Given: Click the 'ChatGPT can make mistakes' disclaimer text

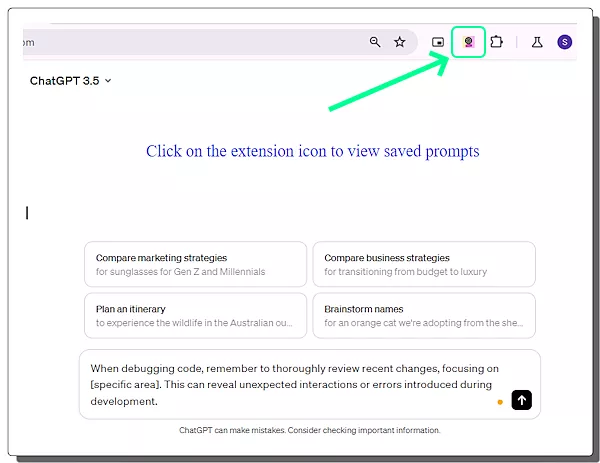Looking at the screenshot, I should pos(310,430).
